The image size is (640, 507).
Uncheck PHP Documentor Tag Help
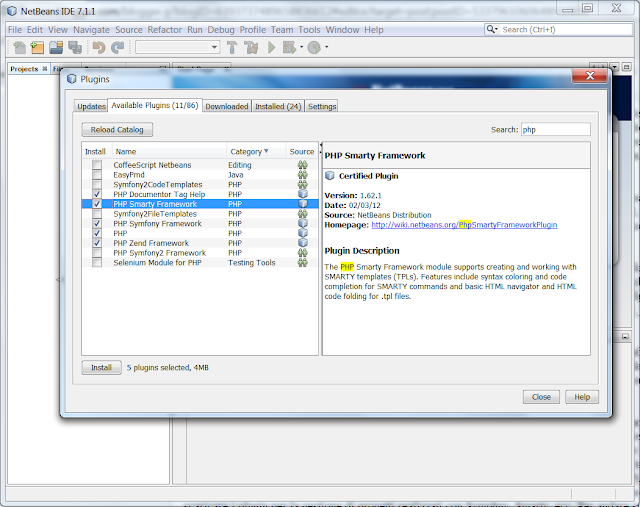(97, 194)
